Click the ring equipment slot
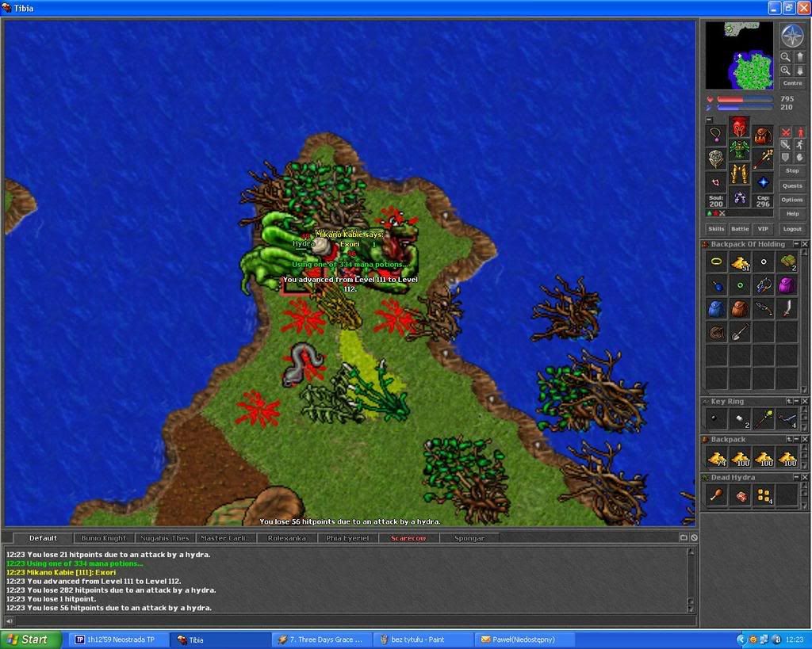Image resolution: width=812 pixels, height=649 pixels. pos(716,182)
